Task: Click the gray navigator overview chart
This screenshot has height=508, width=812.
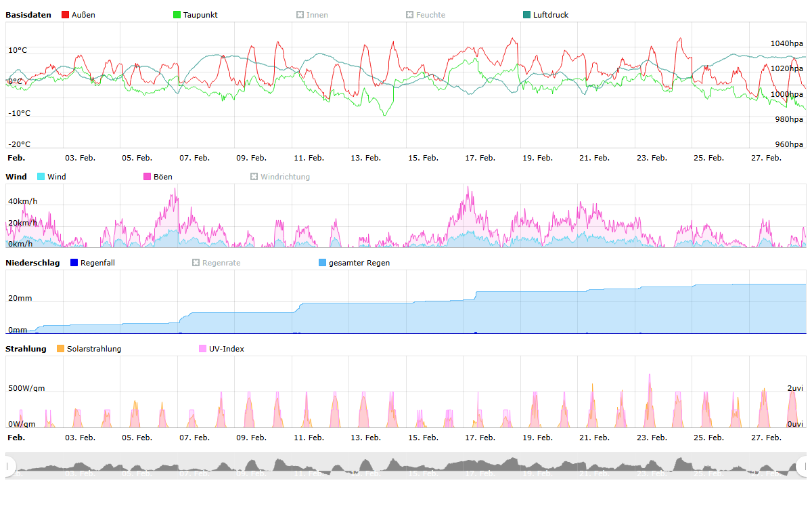Action: click(x=406, y=466)
